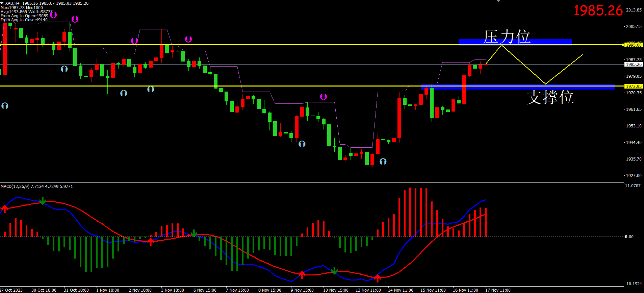Screen dimensions: 644x293
Task: Open the dropdown triangle beside XAU,H4
Action: coord(2,3)
